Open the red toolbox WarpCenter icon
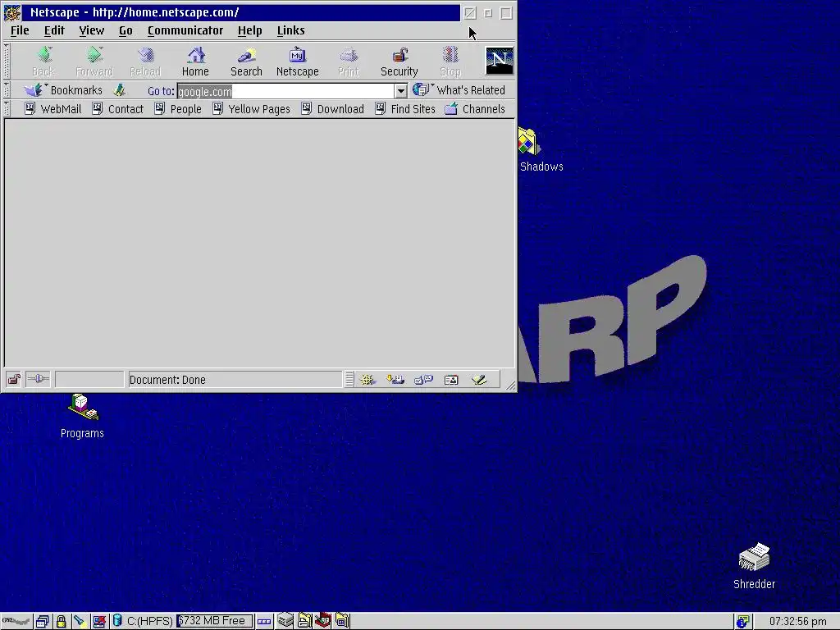 click(x=323, y=620)
